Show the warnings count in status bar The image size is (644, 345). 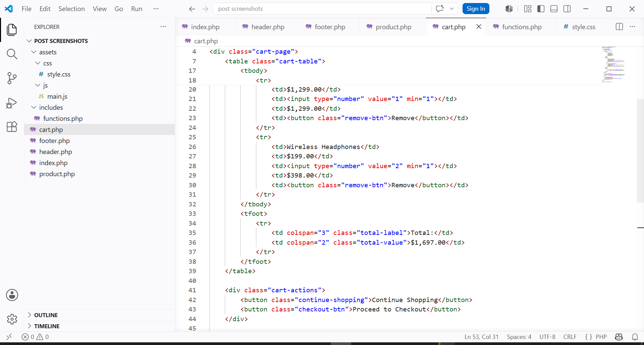click(43, 337)
